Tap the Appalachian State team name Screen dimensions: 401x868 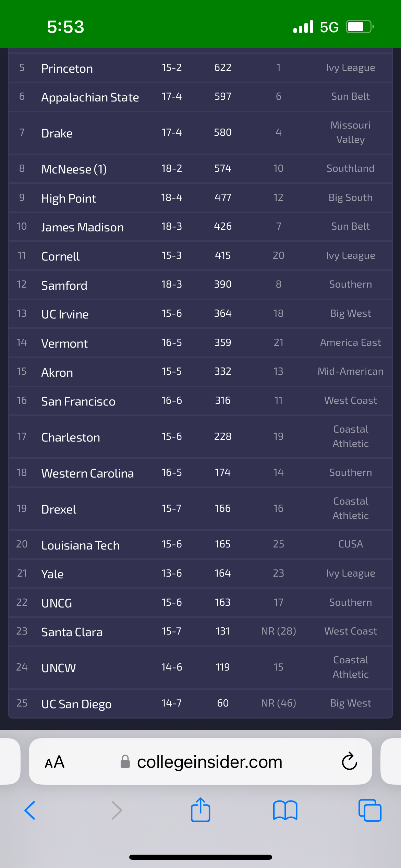[90, 97]
